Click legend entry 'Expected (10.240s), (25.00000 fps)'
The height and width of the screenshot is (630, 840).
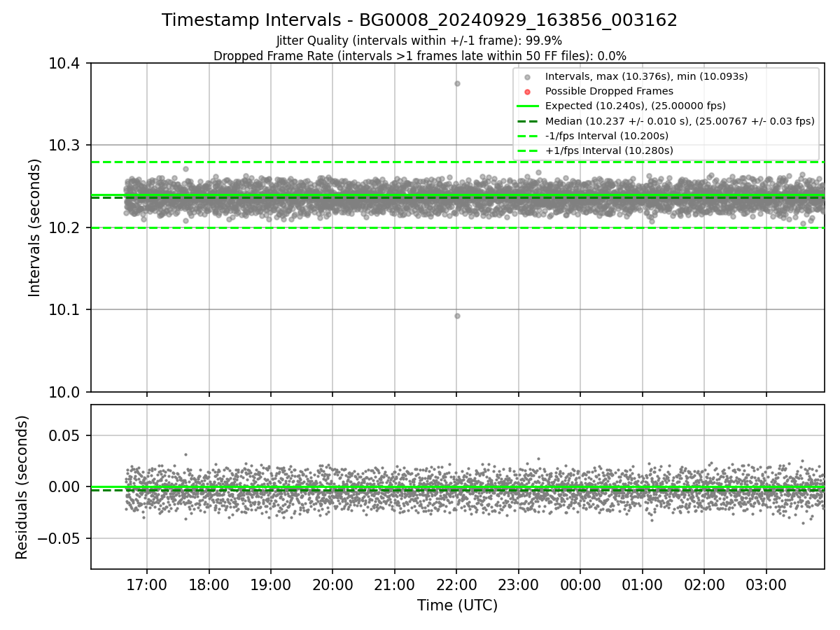pyautogui.click(x=636, y=106)
